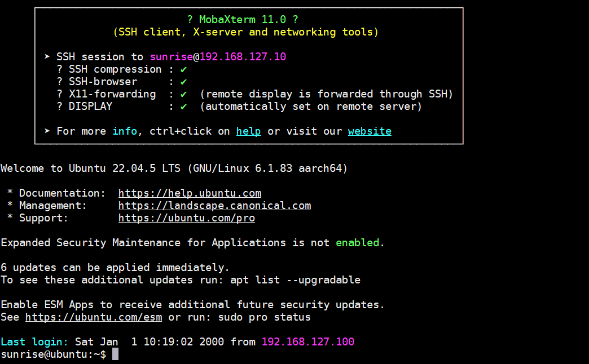Open the 'website' link in the banner
Image resolution: width=589 pixels, height=364 pixels.
coord(370,131)
